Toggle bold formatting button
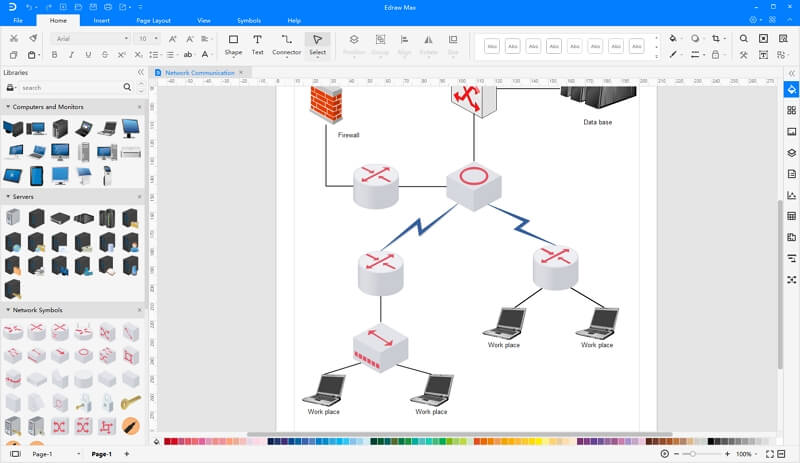This screenshot has height=463, width=800. (x=54, y=55)
